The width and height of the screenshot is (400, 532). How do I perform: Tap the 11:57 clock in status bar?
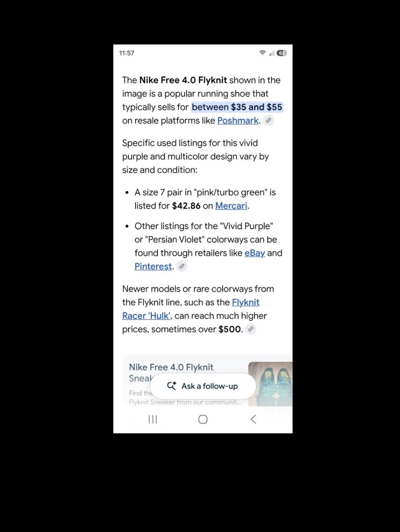127,53
